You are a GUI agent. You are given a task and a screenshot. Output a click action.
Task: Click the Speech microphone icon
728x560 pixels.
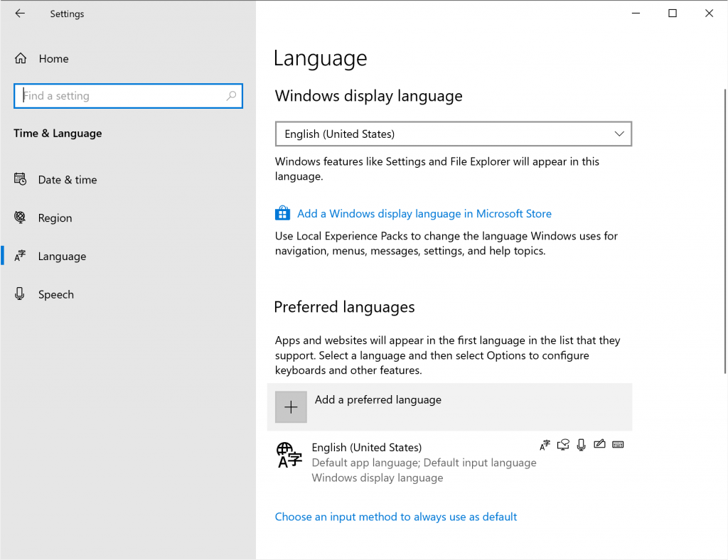(19, 294)
